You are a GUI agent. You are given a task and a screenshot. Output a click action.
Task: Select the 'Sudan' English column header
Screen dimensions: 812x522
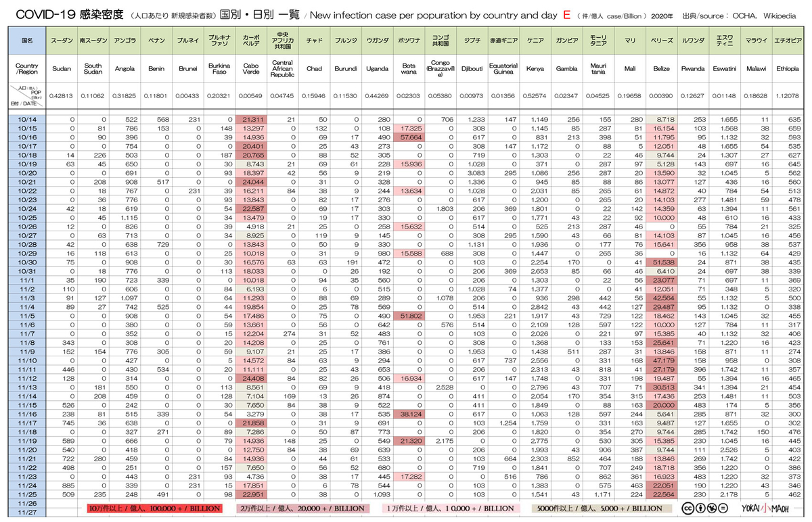(x=62, y=69)
